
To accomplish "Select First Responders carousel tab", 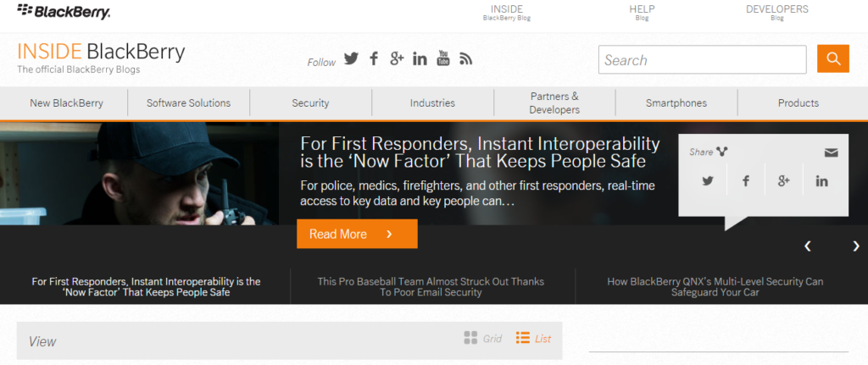I will (146, 286).
